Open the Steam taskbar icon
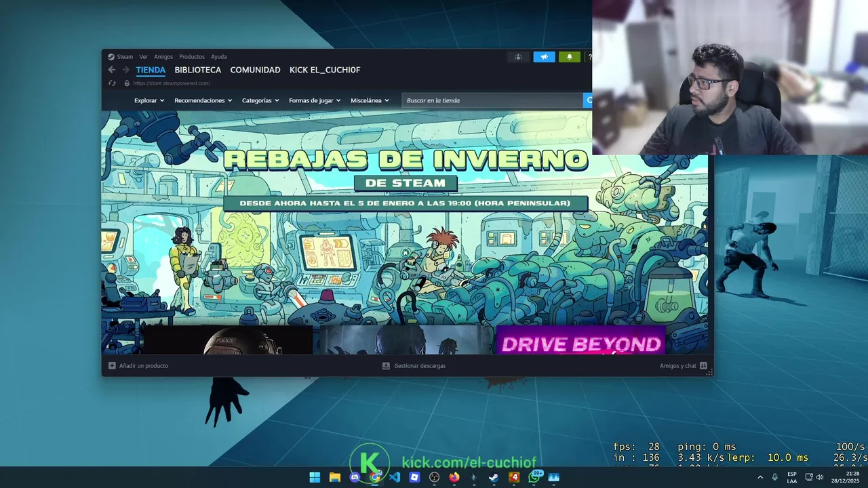Image resolution: width=868 pixels, height=488 pixels. 494,477
